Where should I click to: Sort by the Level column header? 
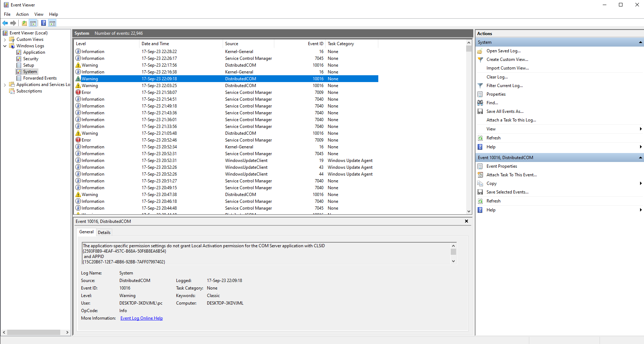coord(107,44)
